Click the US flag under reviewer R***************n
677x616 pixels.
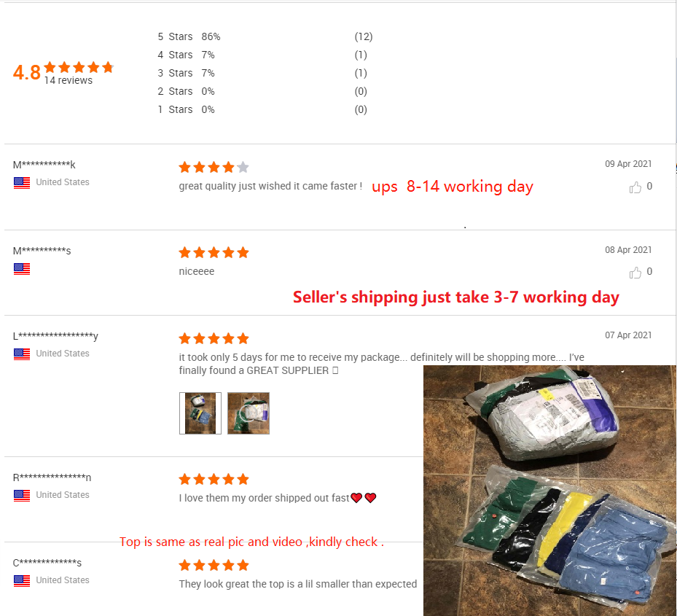[22, 496]
